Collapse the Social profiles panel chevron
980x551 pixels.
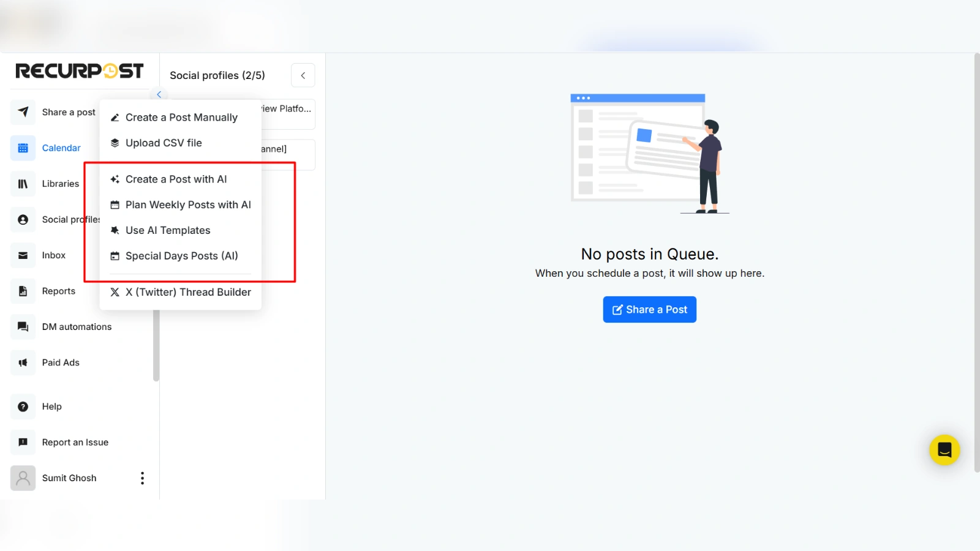pyautogui.click(x=303, y=75)
